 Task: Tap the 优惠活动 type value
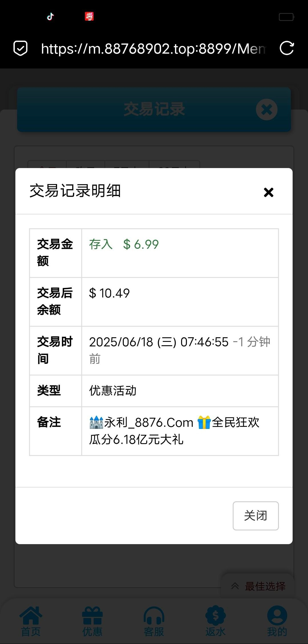click(x=113, y=391)
